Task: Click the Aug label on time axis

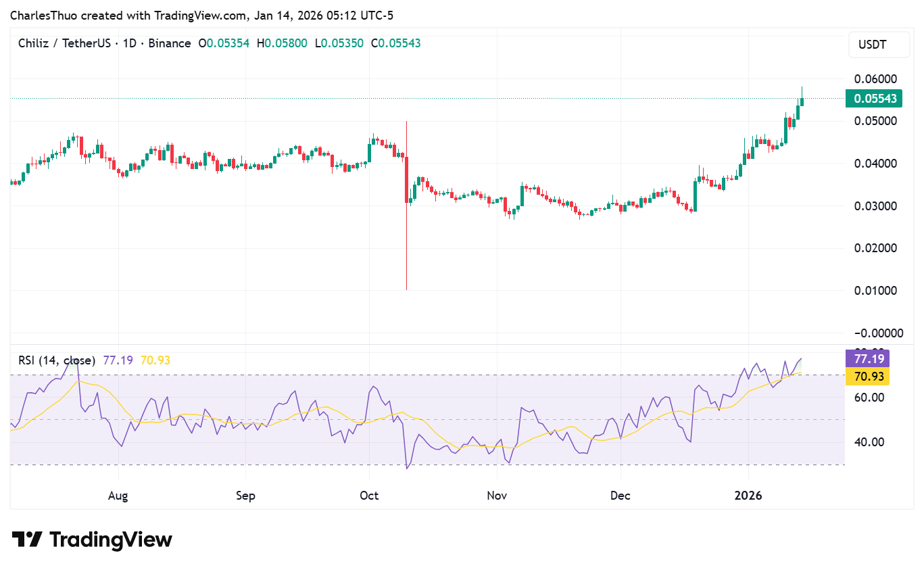Action: [118, 496]
